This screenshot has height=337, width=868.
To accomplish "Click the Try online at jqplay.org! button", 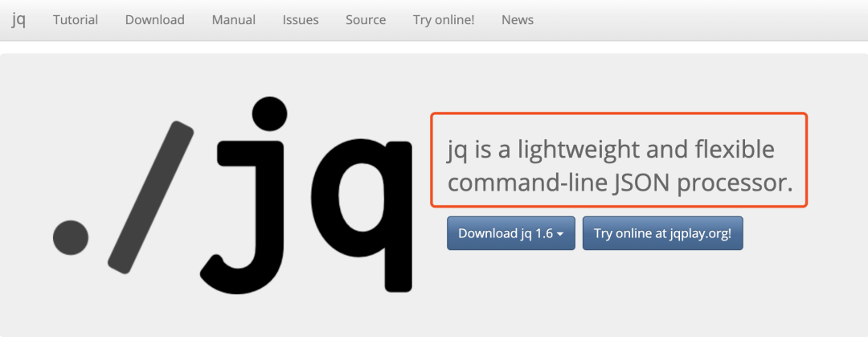I will (x=662, y=233).
